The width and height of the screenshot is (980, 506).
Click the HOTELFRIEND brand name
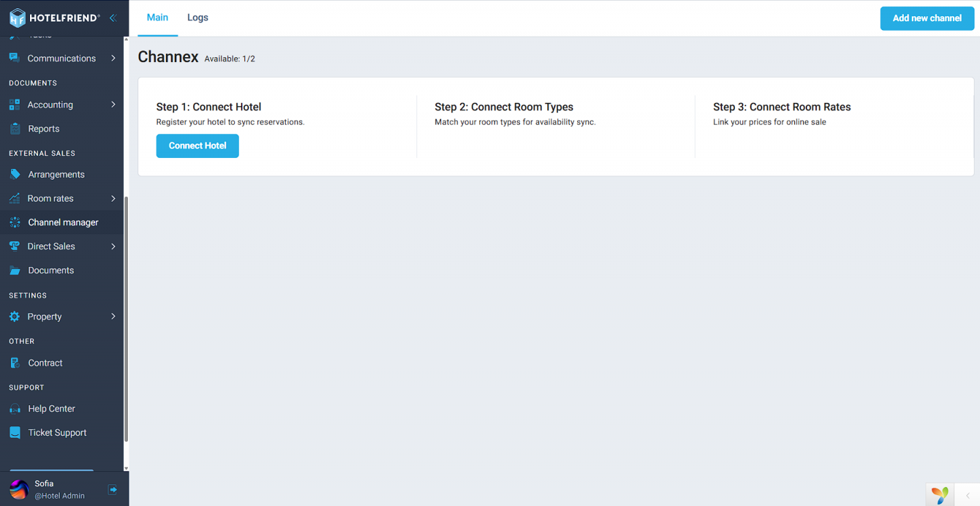(x=65, y=18)
